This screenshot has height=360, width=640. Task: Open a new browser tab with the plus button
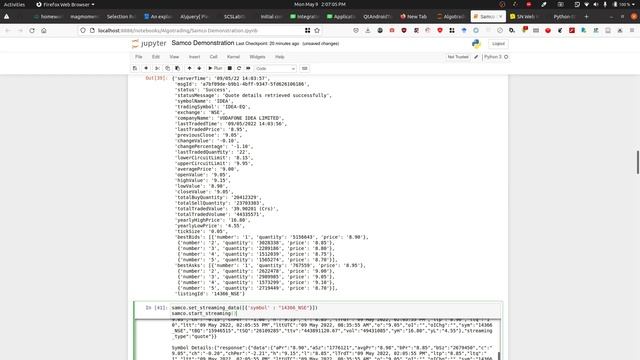587,17
